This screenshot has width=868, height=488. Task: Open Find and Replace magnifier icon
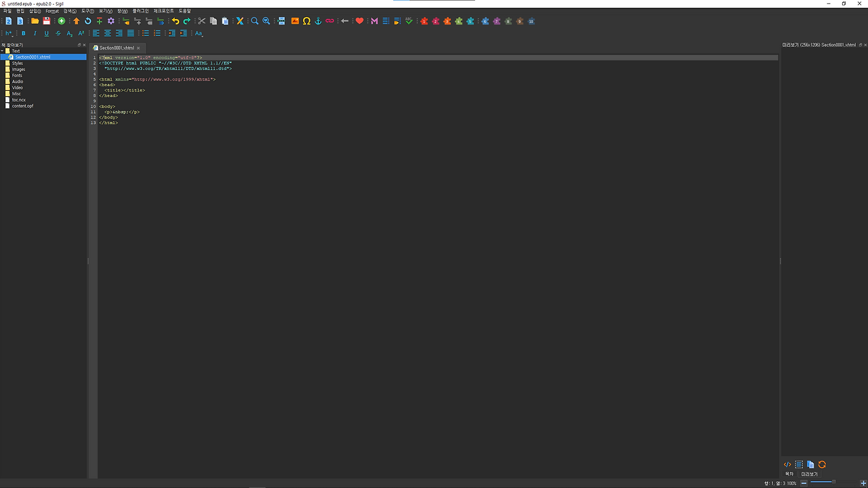click(255, 21)
